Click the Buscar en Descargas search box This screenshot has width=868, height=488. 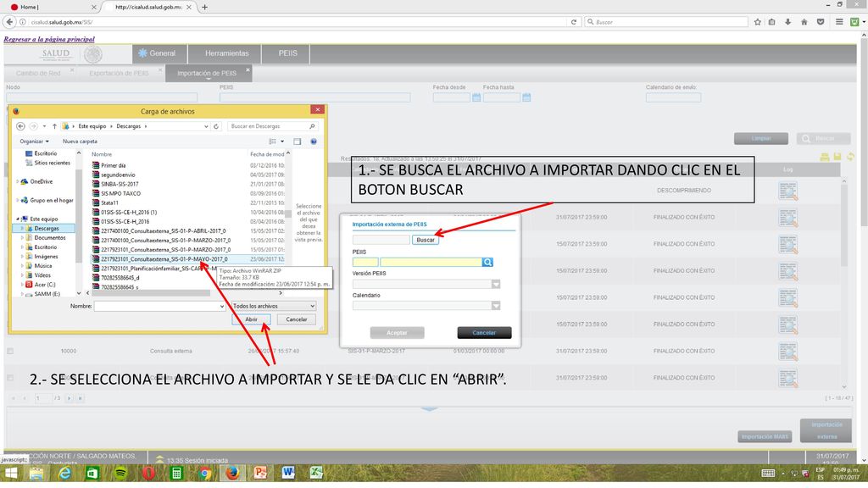pyautogui.click(x=272, y=126)
